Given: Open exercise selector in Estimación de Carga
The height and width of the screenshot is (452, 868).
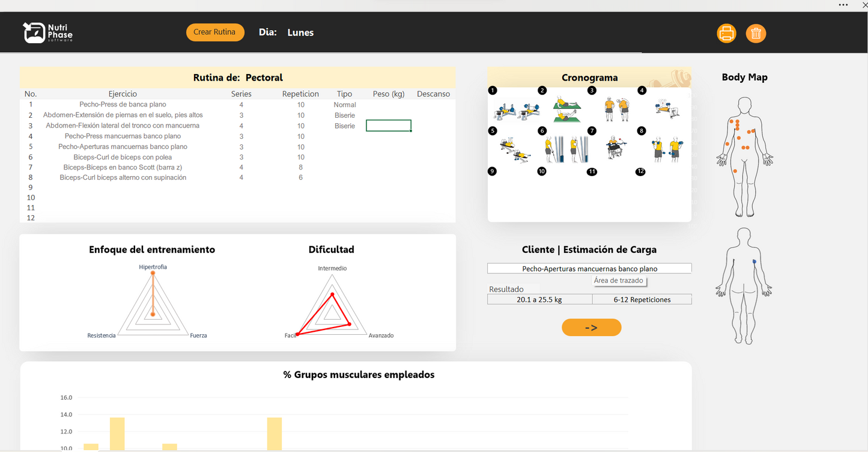Looking at the screenshot, I should [x=589, y=269].
